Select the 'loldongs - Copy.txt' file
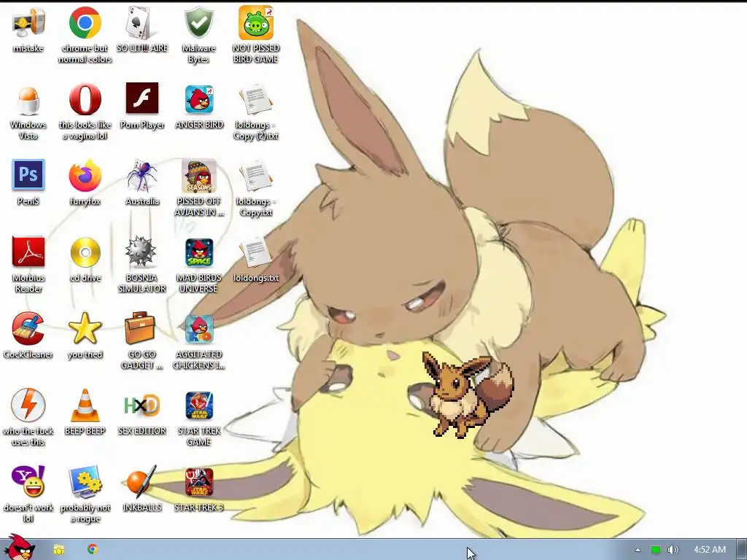747x560 pixels. (x=256, y=176)
